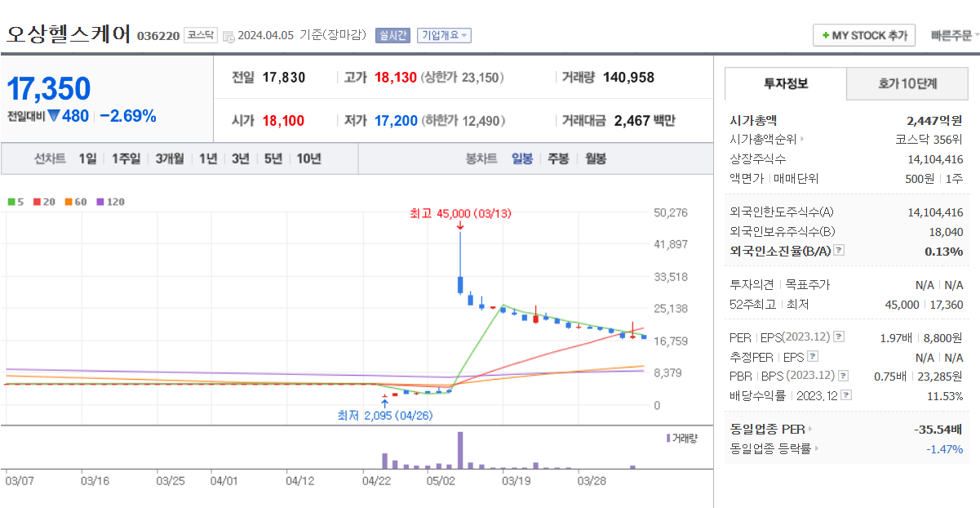The height and width of the screenshot is (508, 980).
Task: Click help icon next to 배당수익률 2023.12
Action: click(846, 395)
